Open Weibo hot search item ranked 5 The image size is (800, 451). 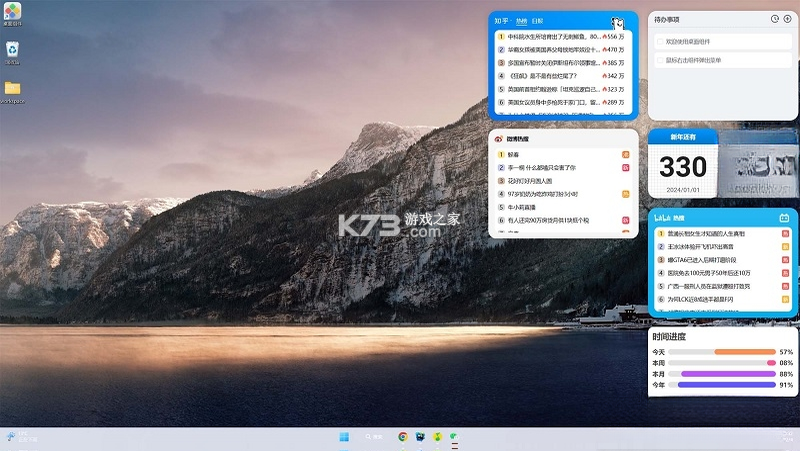coord(563,208)
